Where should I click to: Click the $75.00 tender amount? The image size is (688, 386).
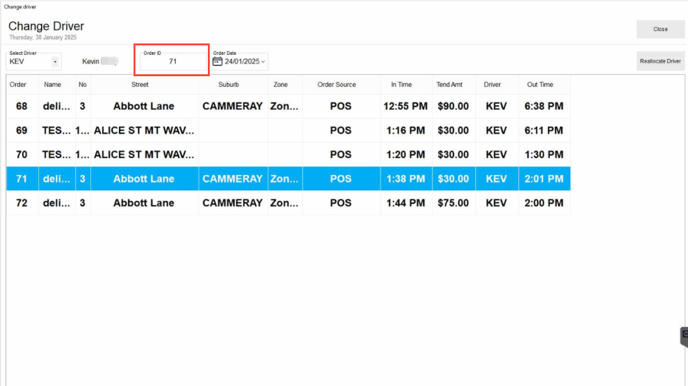pos(453,203)
